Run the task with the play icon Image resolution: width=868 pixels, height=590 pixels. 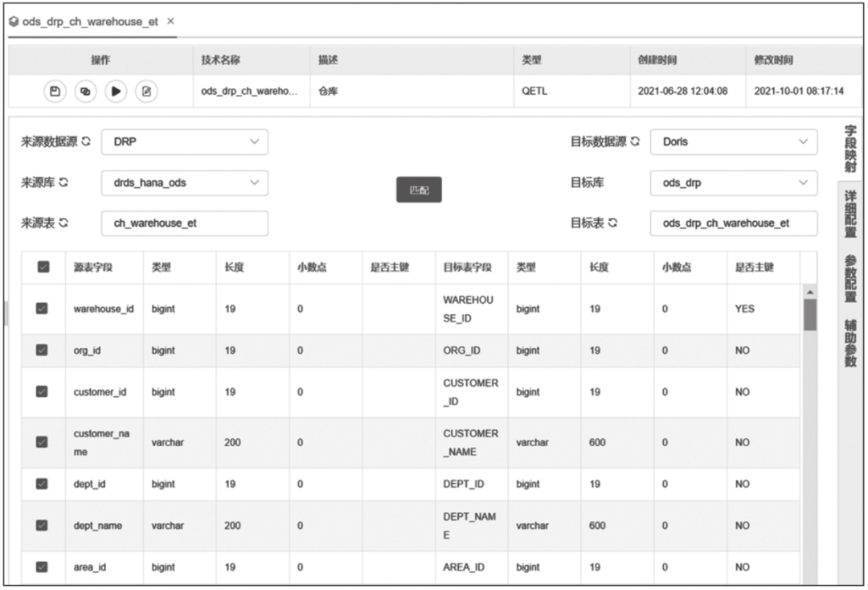tap(116, 92)
